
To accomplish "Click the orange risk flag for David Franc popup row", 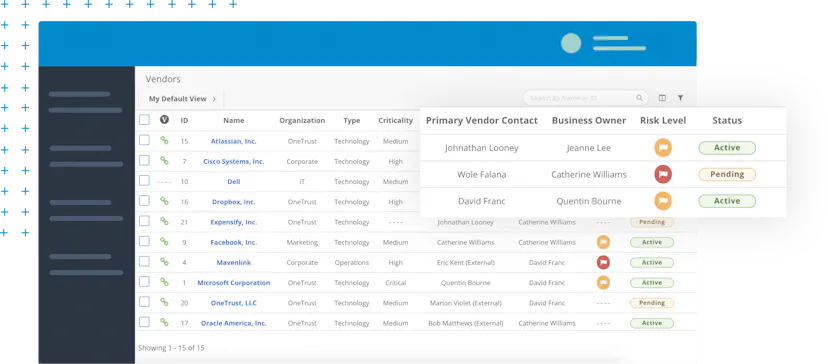I will pos(663,201).
